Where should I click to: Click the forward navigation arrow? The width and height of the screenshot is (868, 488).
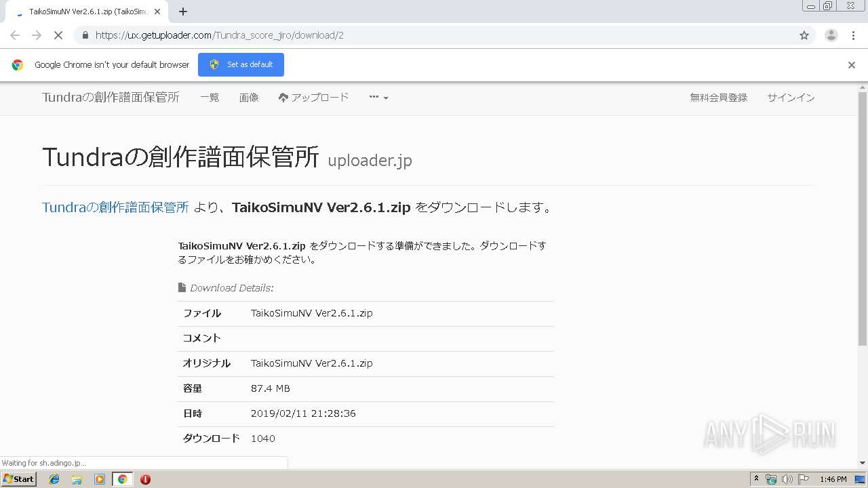(x=37, y=35)
